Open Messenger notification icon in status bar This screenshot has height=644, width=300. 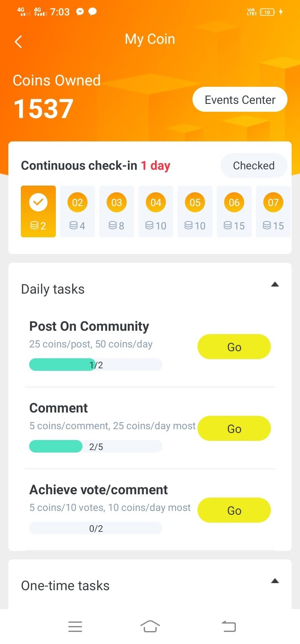coord(80,12)
